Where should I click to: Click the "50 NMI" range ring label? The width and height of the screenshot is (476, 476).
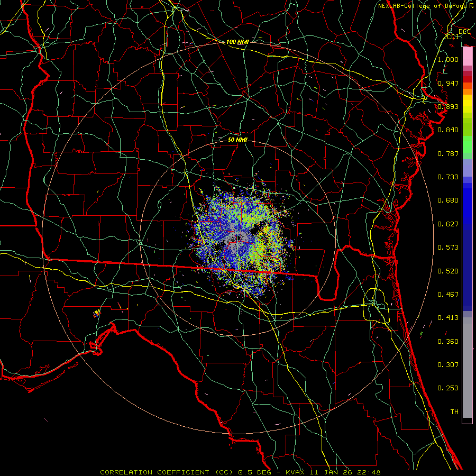coord(237,140)
